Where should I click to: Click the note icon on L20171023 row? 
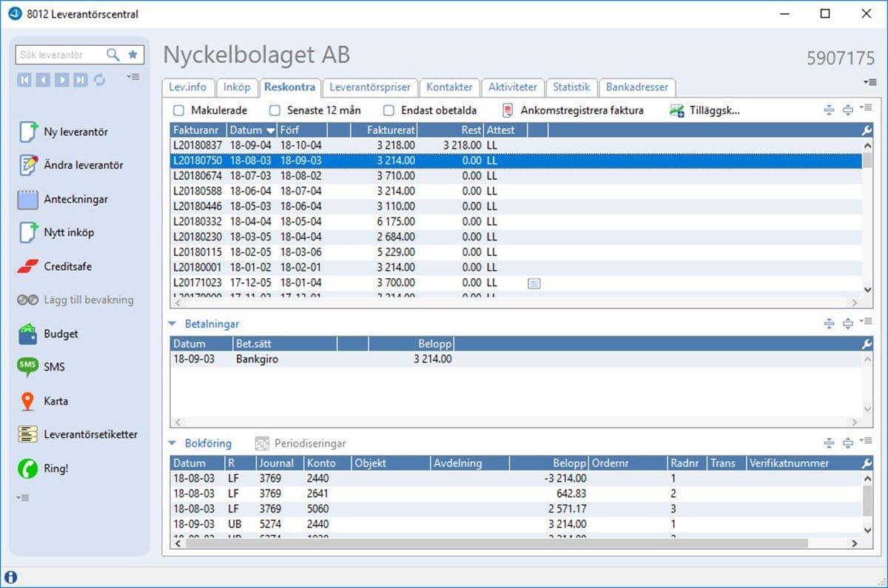coord(534,283)
